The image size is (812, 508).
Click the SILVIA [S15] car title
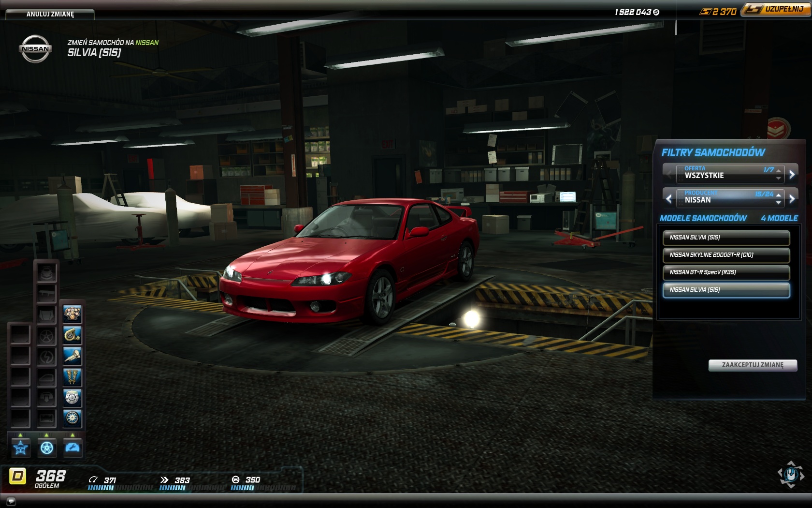point(94,52)
